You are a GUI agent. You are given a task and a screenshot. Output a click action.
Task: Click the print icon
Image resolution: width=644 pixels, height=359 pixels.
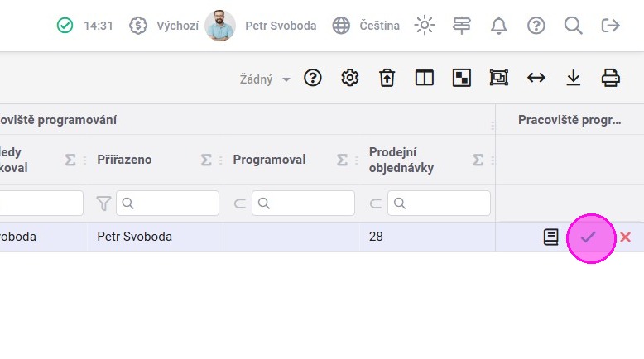[611, 78]
